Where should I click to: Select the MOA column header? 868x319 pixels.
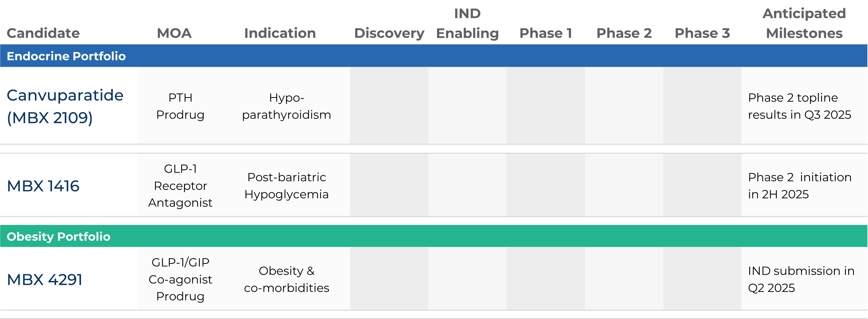[174, 33]
